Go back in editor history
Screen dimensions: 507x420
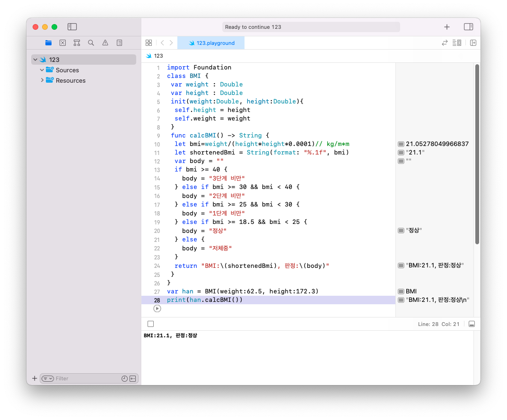click(x=162, y=43)
